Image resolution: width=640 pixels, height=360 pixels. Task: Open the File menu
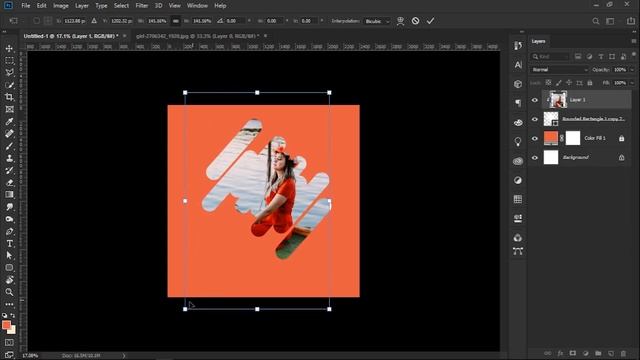(26, 6)
